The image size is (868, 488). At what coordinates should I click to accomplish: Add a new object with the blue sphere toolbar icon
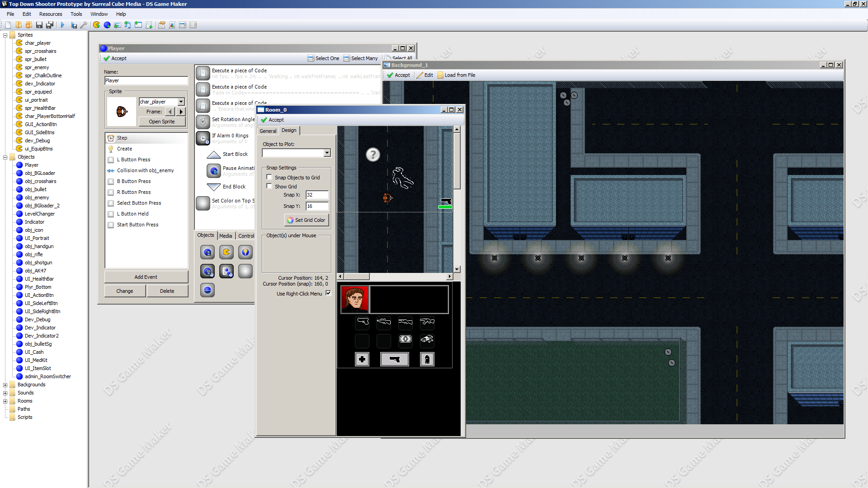click(x=107, y=25)
